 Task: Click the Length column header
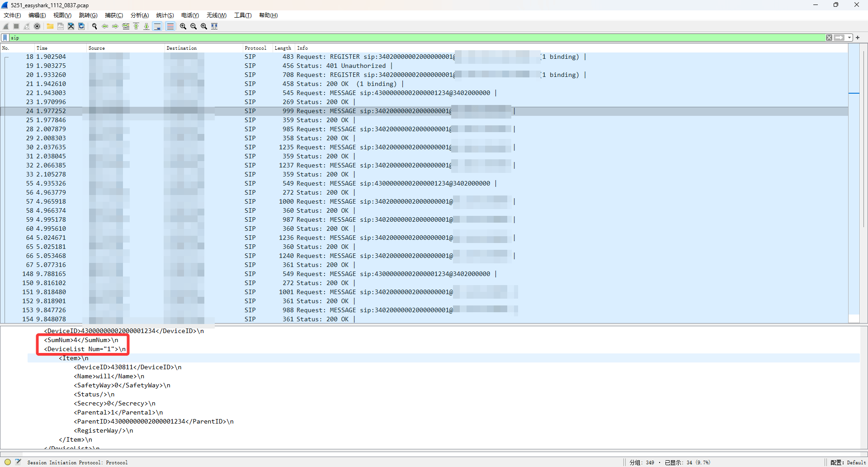[283, 48]
